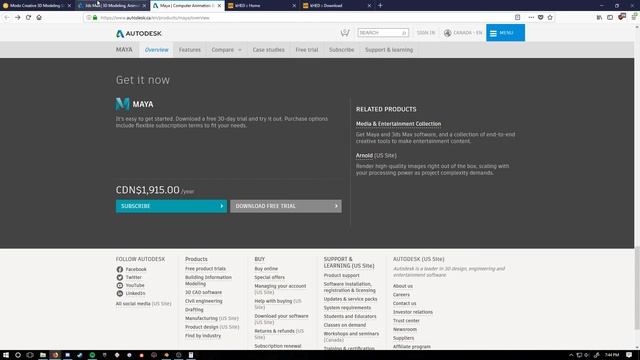Open Media & Entertainment Collection link

398,124
